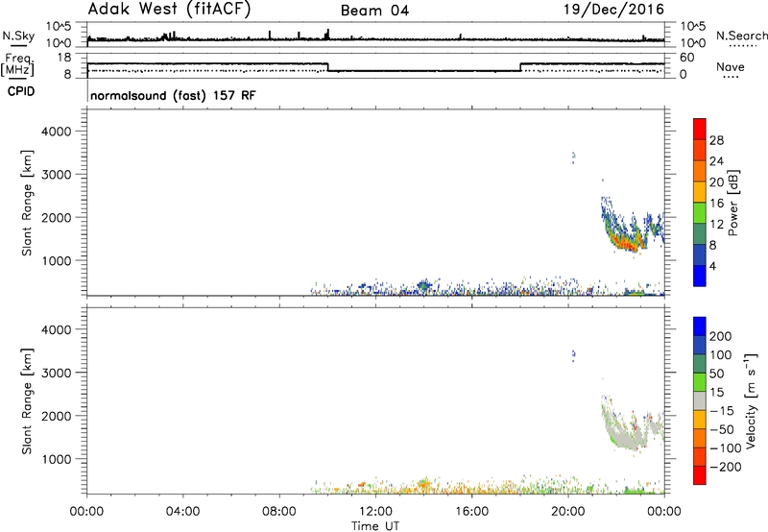Pick the red bottom segment of Velocity colorbar
The width and height of the screenshot is (768, 532).
[700, 475]
